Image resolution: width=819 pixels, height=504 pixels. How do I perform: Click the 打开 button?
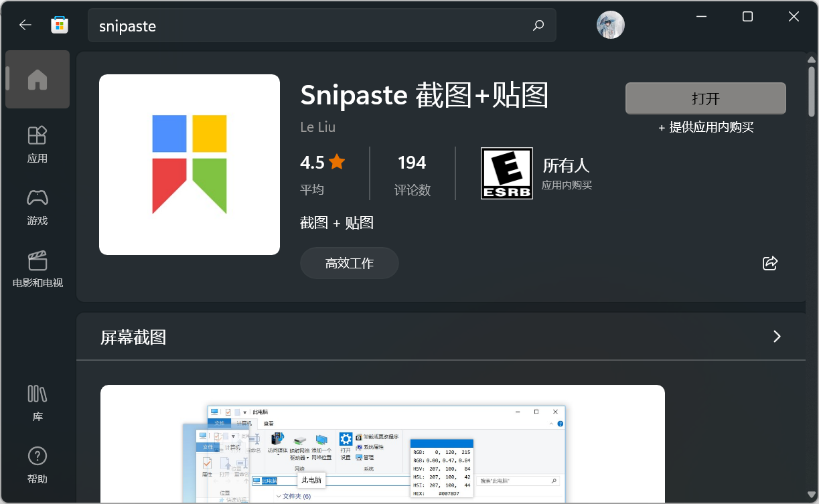click(705, 98)
